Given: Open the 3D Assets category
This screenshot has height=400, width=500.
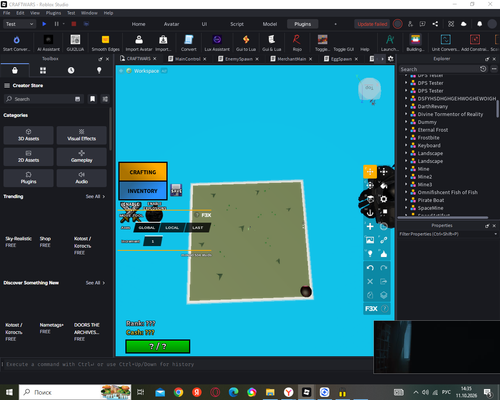Looking at the screenshot, I should click(x=28, y=135).
